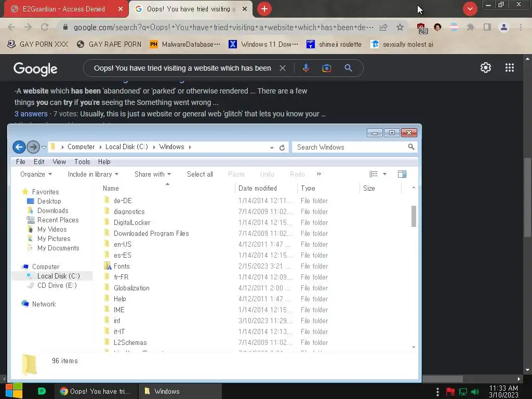Go back in Chrome browser history
This screenshot has width=532, height=399.
pos(11,27)
